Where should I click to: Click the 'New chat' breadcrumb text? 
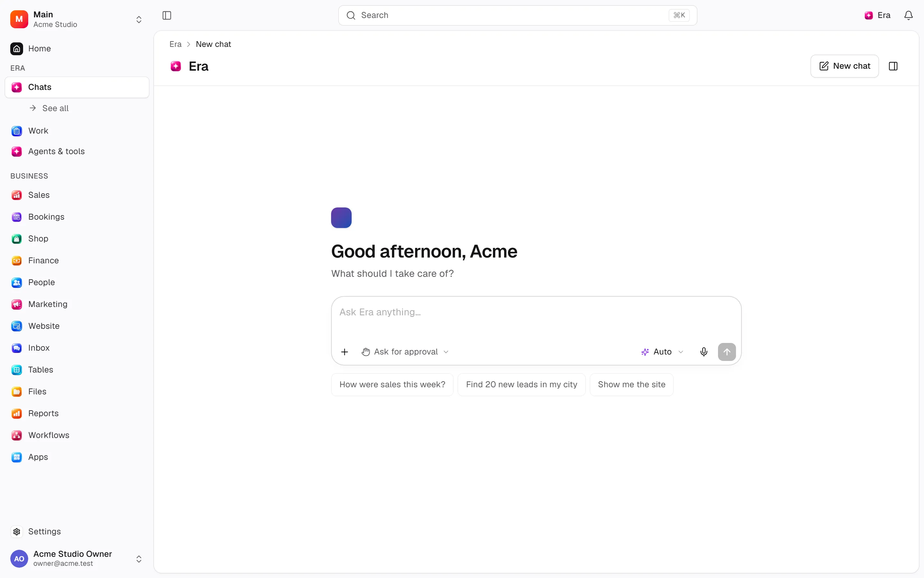[213, 44]
